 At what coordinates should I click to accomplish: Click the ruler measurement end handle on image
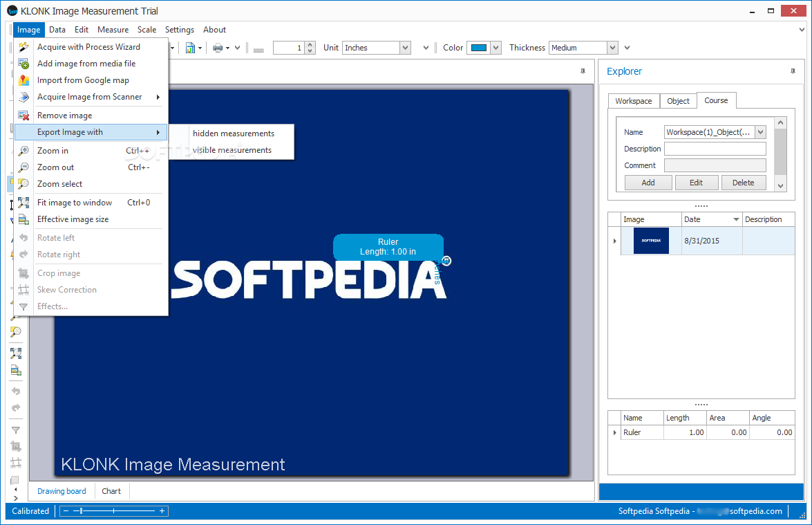(x=446, y=261)
